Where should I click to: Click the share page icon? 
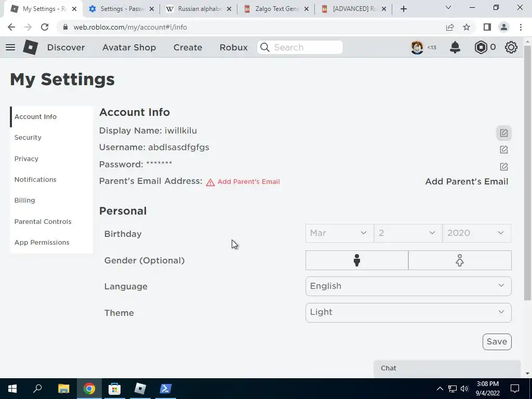coord(450,27)
